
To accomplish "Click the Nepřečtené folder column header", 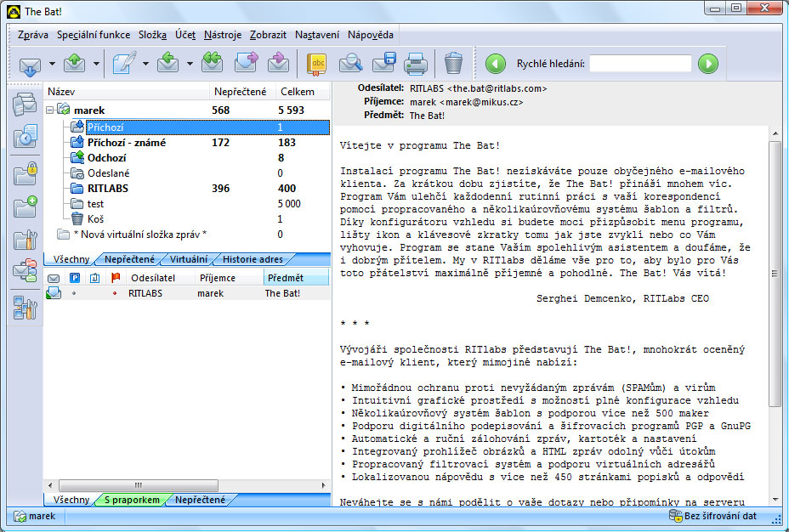I will tap(242, 92).
